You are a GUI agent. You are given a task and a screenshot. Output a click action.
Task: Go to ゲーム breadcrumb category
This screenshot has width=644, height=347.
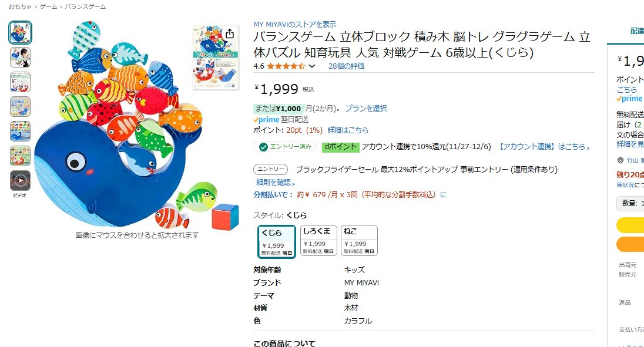[x=48, y=6]
